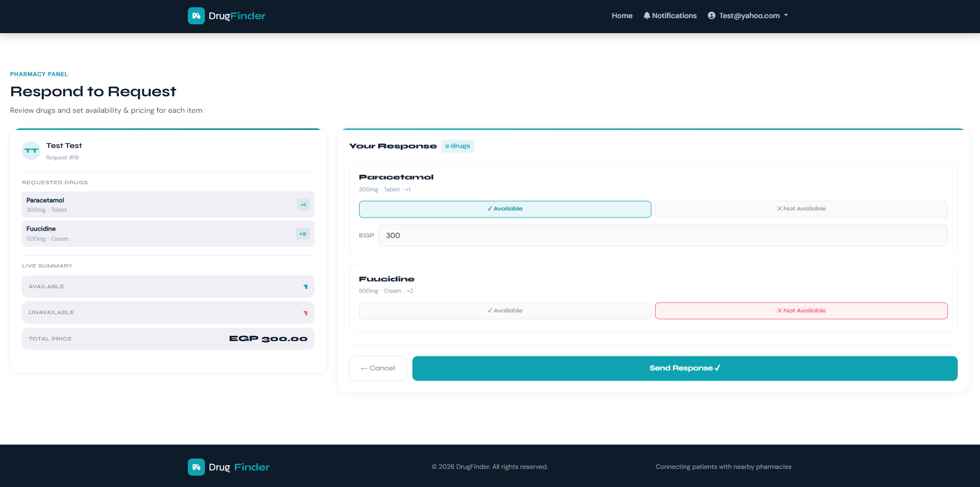The width and height of the screenshot is (980, 487).
Task: Click the DrugFinder logo icon in header
Action: point(196,16)
